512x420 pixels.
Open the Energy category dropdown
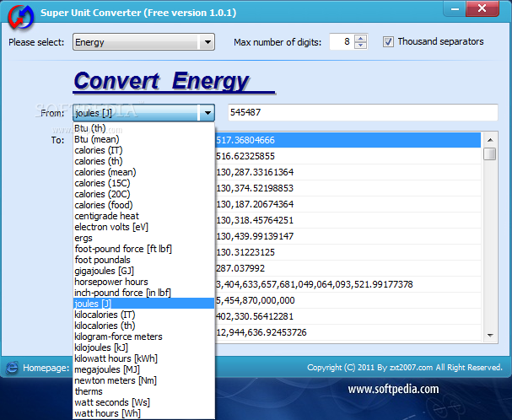143,42
